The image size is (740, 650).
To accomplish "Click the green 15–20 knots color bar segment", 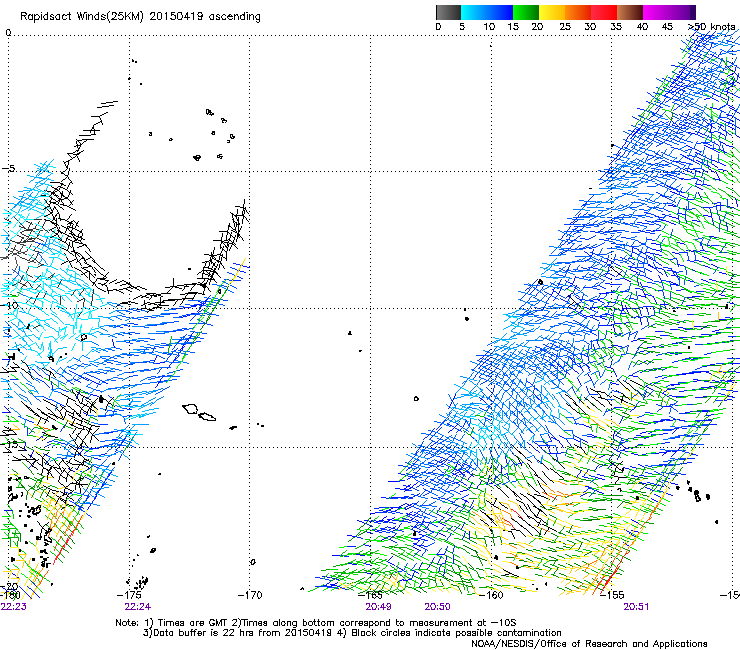I will click(526, 12).
